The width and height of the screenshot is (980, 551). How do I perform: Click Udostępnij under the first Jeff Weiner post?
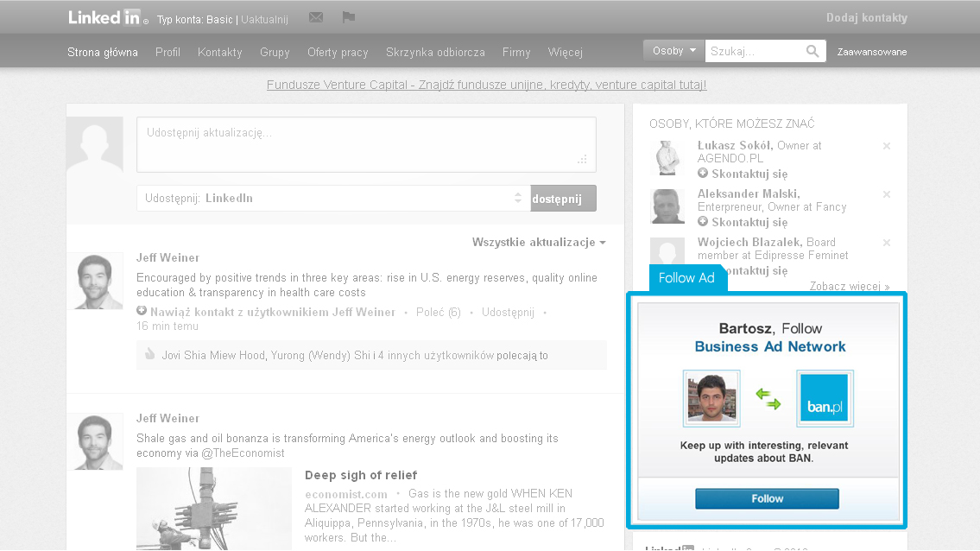[x=508, y=312]
